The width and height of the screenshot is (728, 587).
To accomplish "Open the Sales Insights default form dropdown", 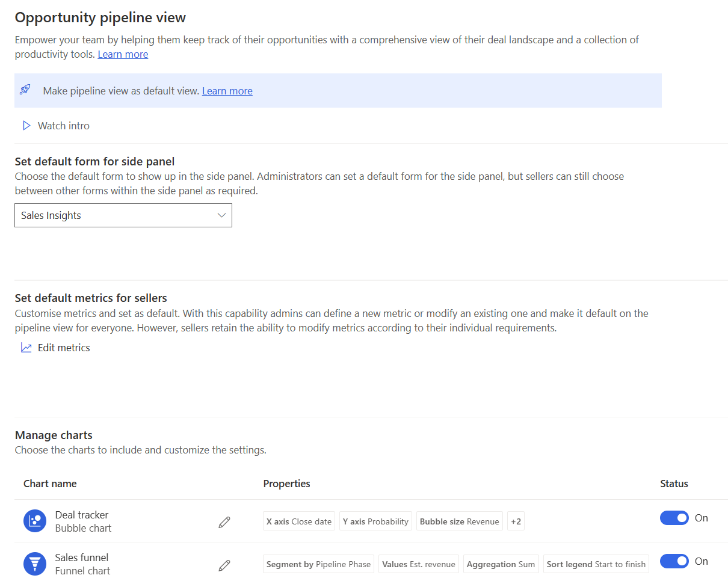I will (x=123, y=215).
